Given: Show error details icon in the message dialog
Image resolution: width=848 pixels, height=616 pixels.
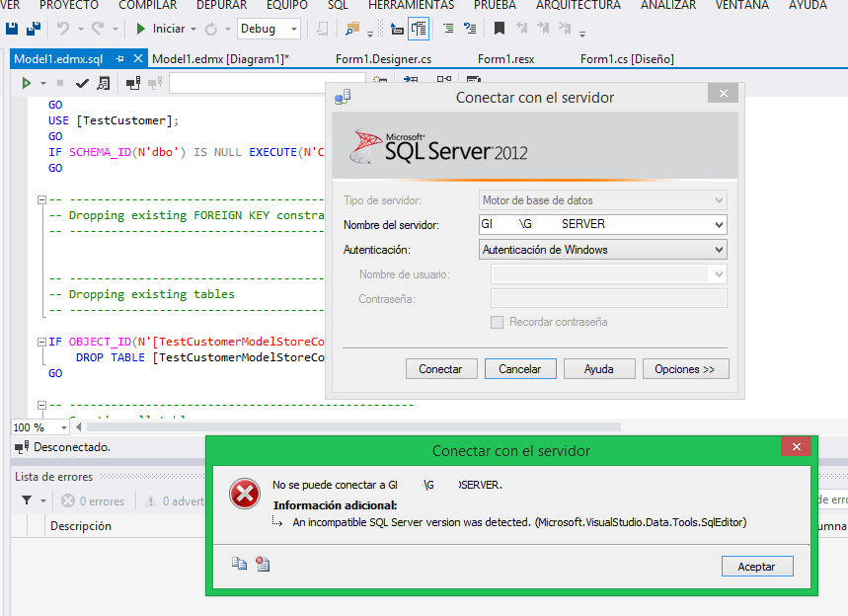Looking at the screenshot, I should pos(263,564).
